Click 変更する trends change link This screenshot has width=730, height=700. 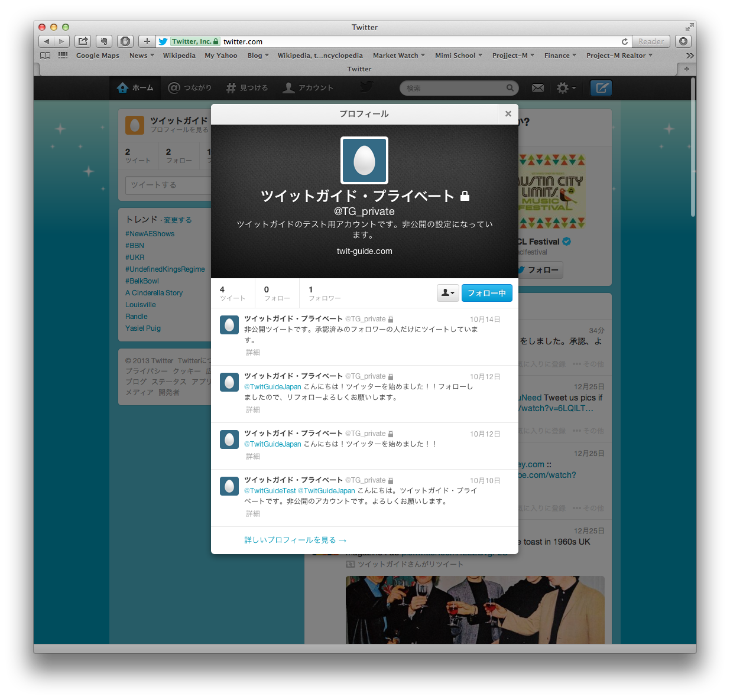(x=178, y=220)
